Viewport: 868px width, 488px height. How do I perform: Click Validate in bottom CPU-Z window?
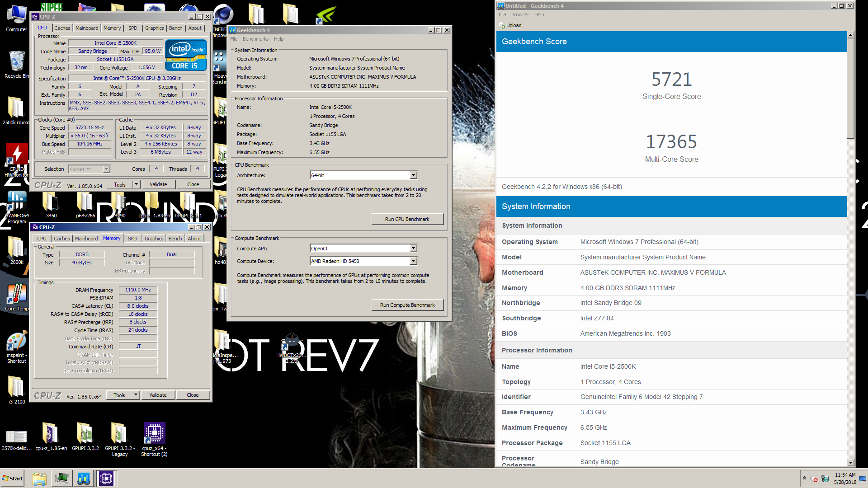[158, 395]
